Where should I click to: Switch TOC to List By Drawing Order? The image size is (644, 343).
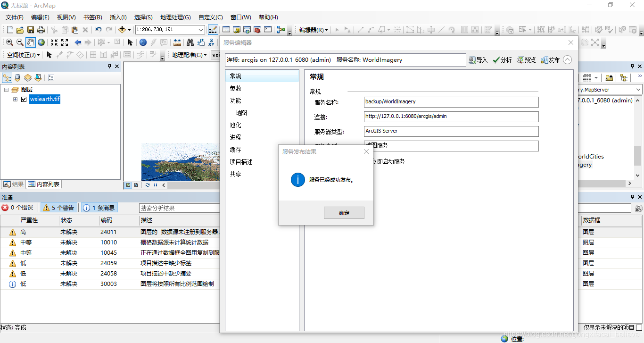(7, 77)
